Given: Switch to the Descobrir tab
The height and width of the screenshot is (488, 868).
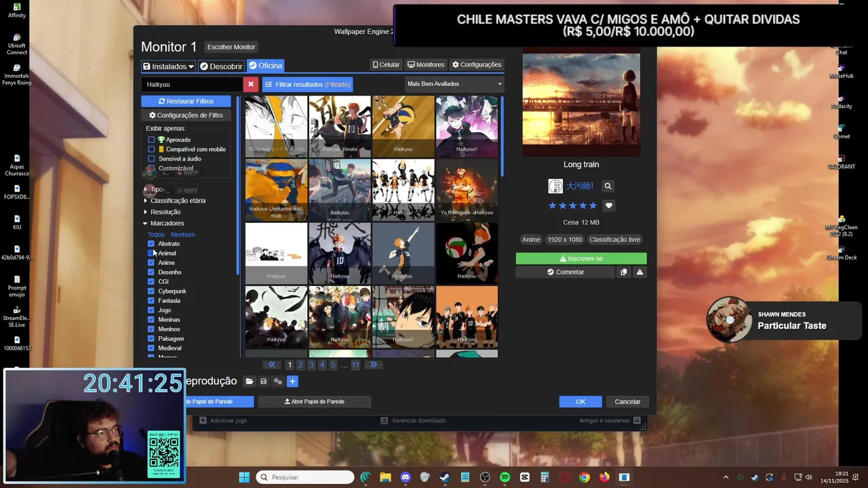Looking at the screenshot, I should [x=221, y=66].
